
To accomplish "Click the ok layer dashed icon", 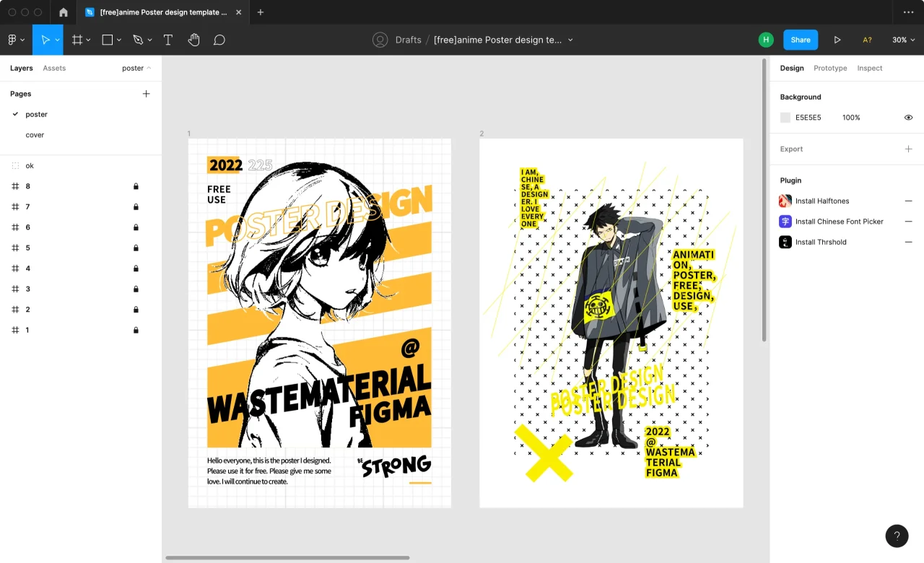I will [x=15, y=165].
